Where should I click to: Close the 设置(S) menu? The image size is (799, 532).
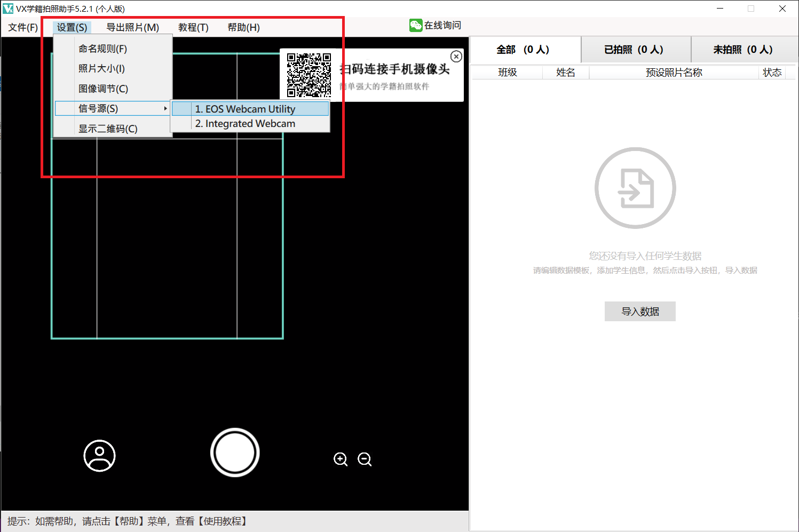click(x=72, y=27)
